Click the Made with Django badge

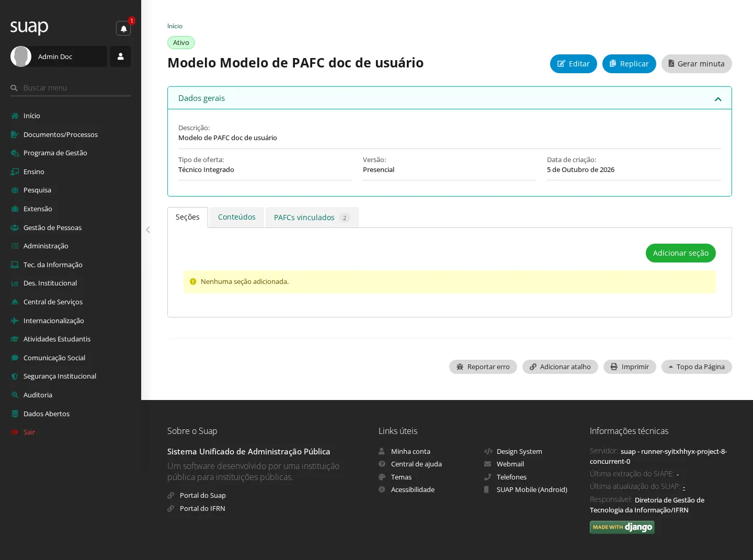coord(622,527)
